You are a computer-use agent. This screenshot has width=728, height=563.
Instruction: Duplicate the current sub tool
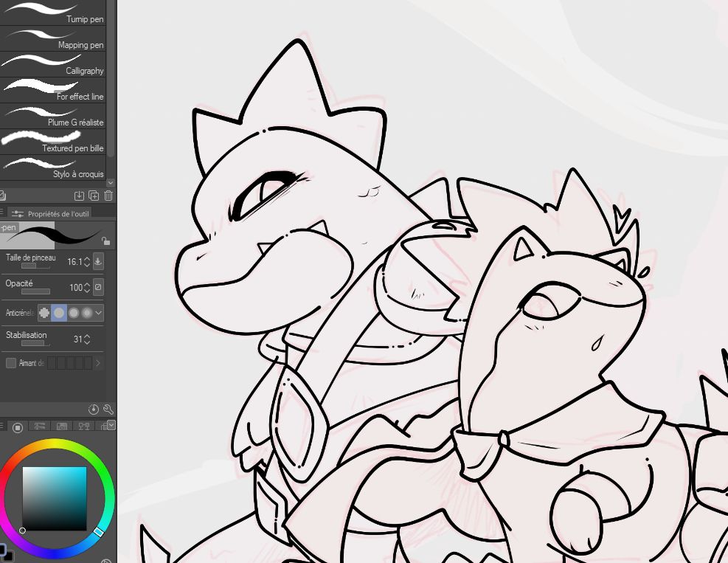click(94, 196)
